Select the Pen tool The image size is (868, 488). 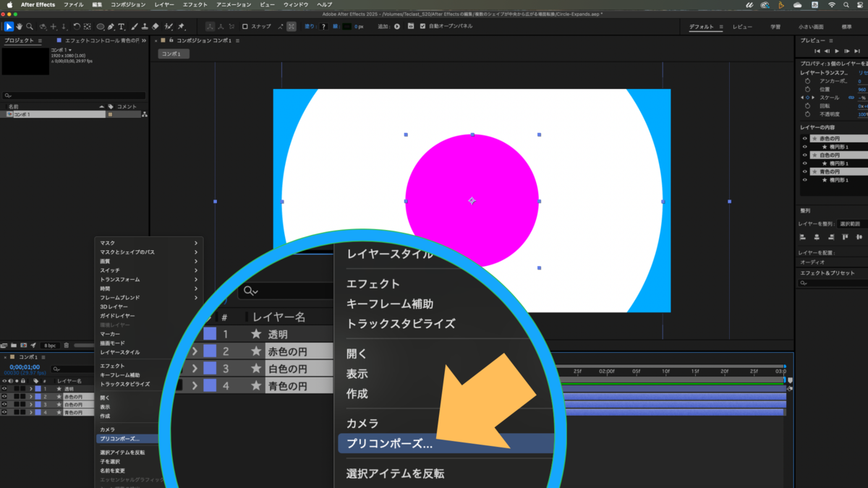pos(111,27)
